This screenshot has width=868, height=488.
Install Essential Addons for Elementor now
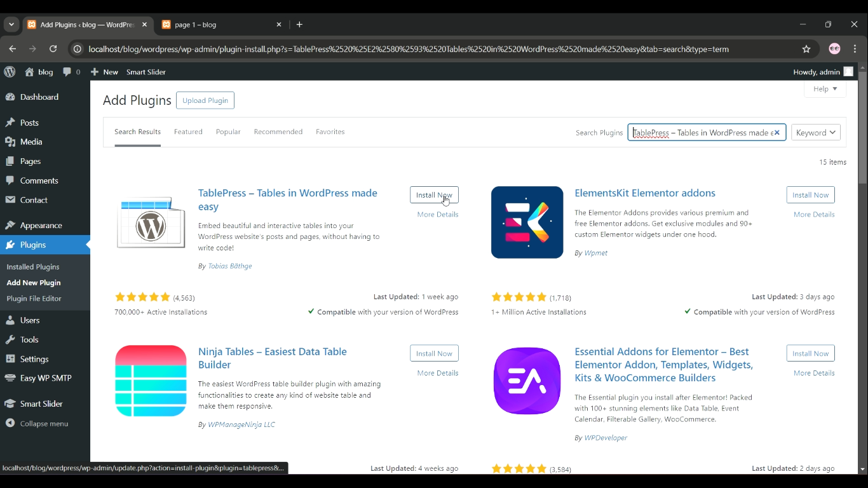tap(810, 353)
